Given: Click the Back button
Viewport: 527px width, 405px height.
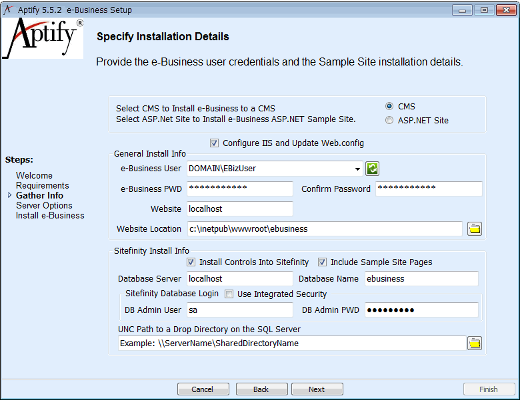Looking at the screenshot, I should [261, 389].
